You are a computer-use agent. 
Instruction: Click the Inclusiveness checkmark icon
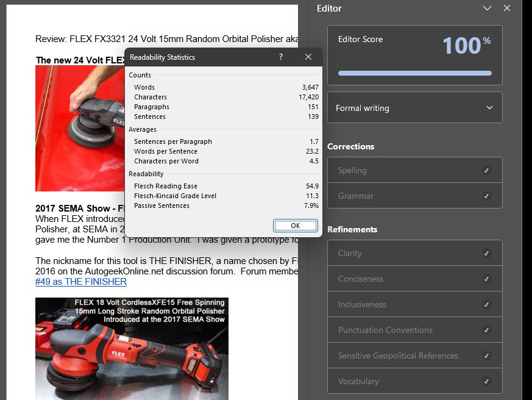[x=486, y=304]
